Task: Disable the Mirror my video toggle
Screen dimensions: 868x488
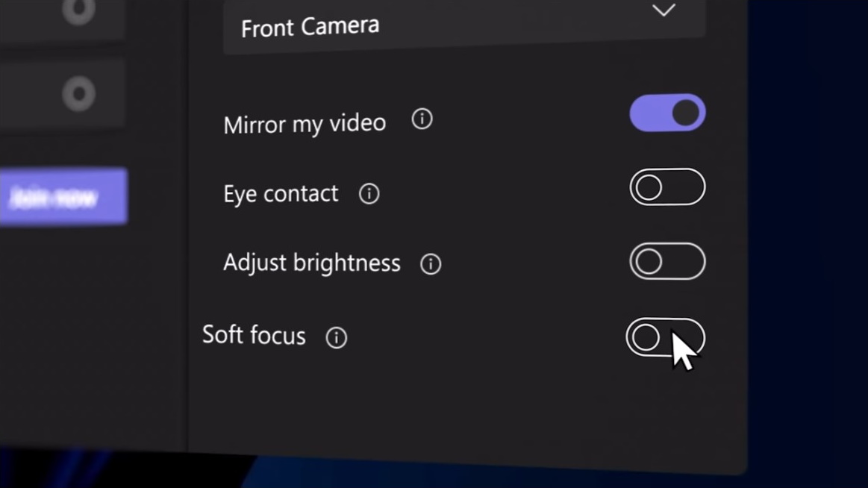Action: (x=667, y=113)
